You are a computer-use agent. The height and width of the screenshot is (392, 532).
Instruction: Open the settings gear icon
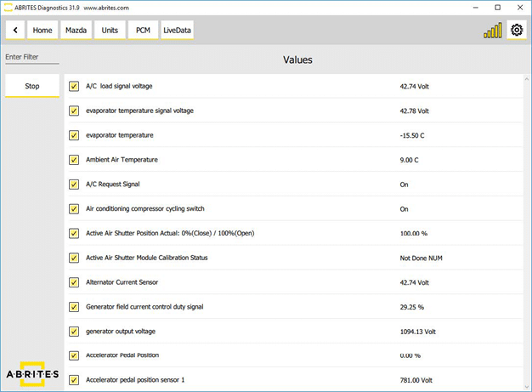point(516,31)
